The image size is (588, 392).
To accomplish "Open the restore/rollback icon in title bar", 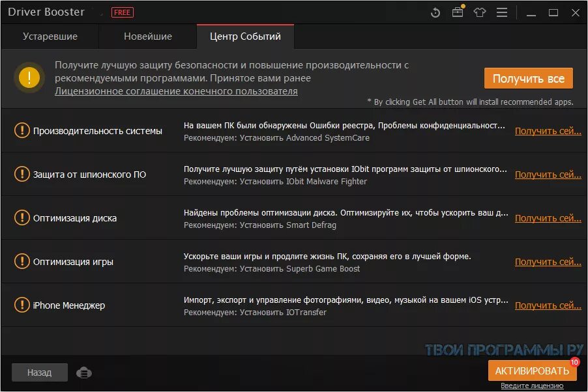I will coord(435,13).
